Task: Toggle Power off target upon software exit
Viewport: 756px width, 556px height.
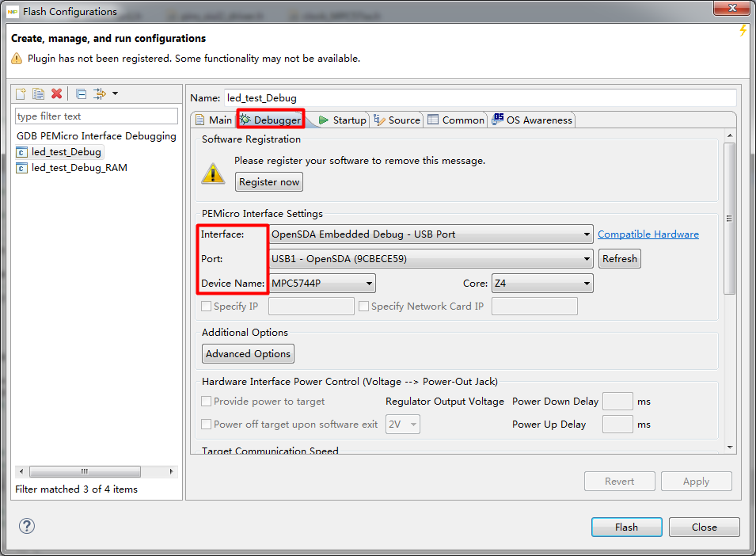Action: (x=207, y=425)
